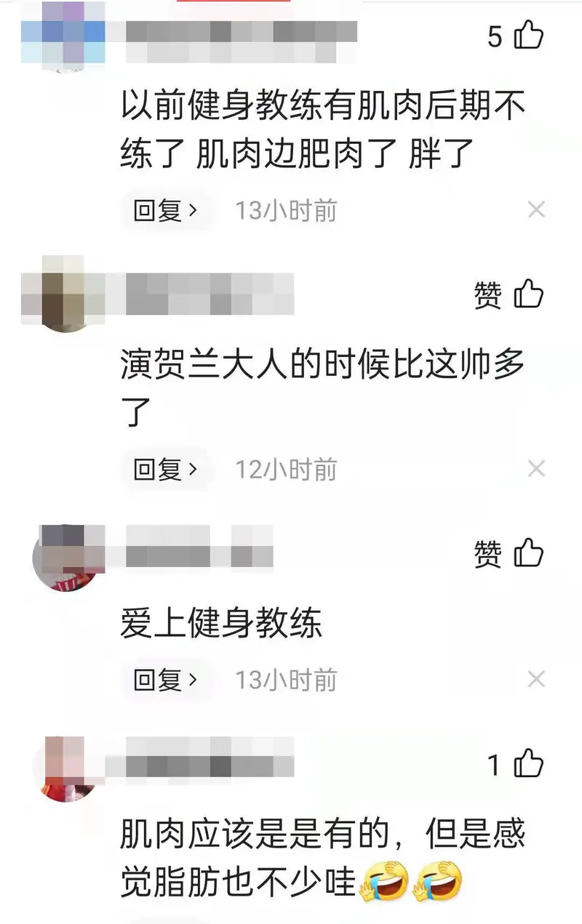Dismiss the 贺兰大人 comment using the X
This screenshot has width=582, height=924.
pos(536,469)
